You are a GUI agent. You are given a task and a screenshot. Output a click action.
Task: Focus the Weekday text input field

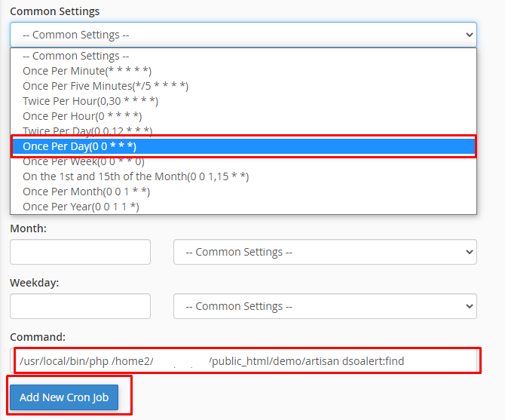tap(80, 306)
